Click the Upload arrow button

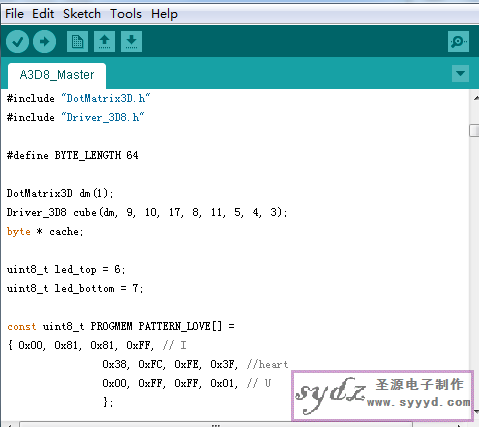(x=44, y=42)
